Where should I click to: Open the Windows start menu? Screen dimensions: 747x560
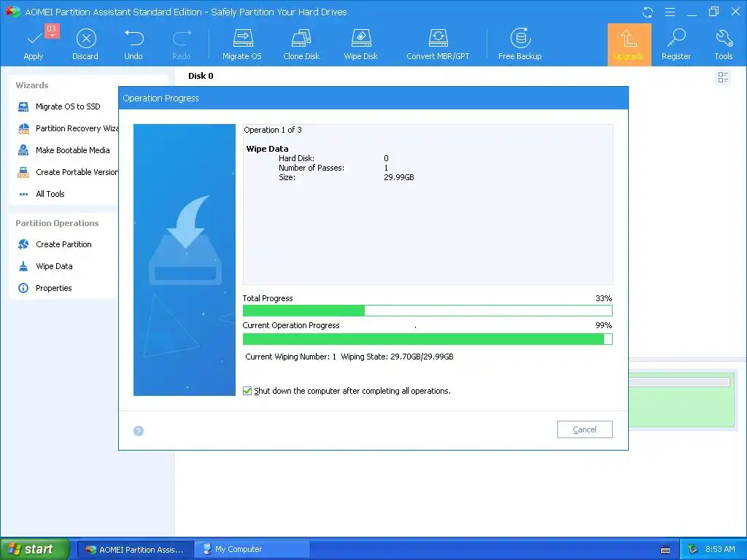[34, 549]
